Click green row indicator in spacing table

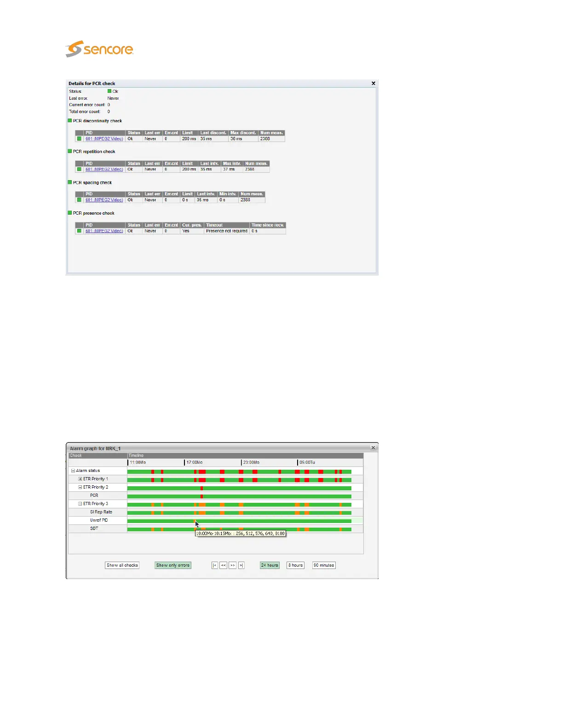pos(79,200)
